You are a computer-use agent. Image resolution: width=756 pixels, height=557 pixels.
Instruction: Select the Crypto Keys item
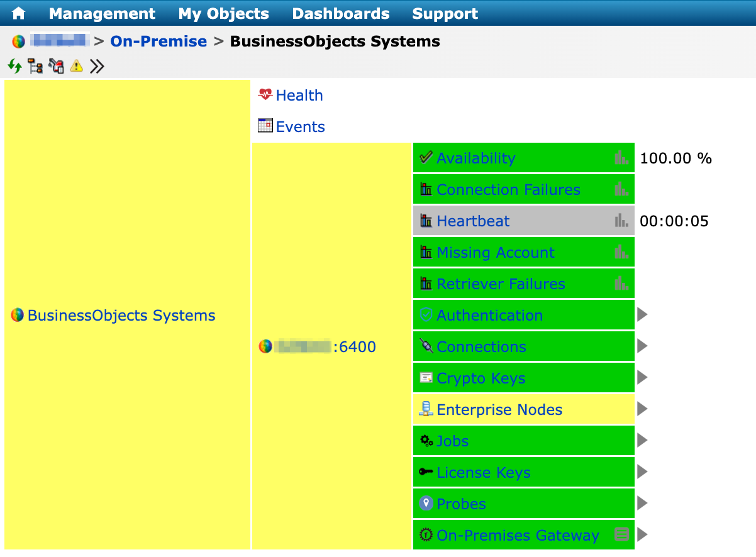click(x=481, y=378)
